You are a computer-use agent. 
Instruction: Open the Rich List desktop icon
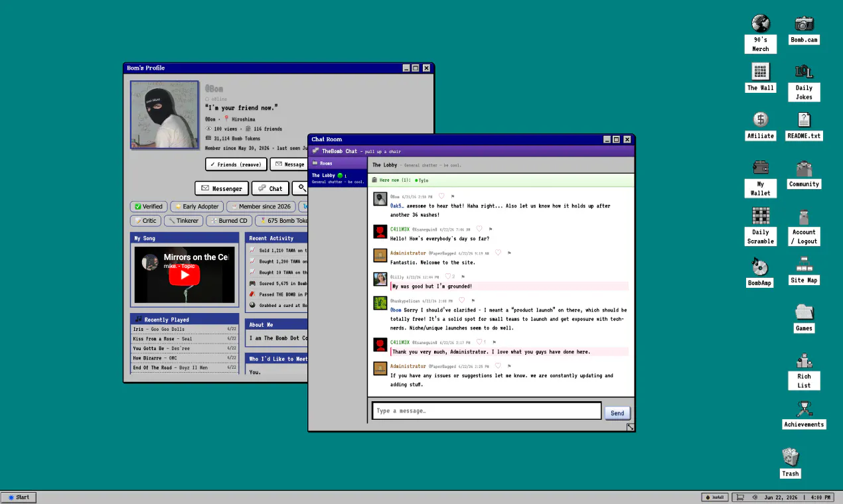[x=804, y=370]
